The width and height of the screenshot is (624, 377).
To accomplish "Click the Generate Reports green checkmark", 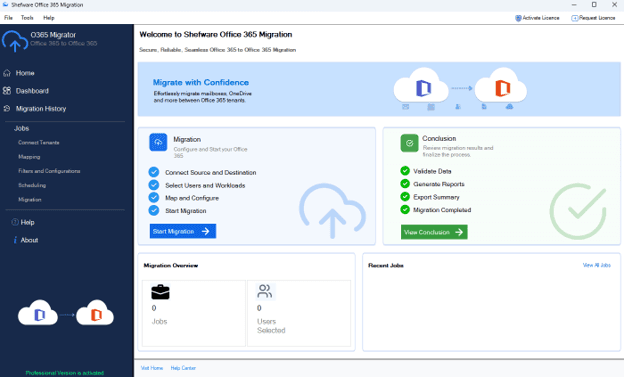I will [x=405, y=184].
